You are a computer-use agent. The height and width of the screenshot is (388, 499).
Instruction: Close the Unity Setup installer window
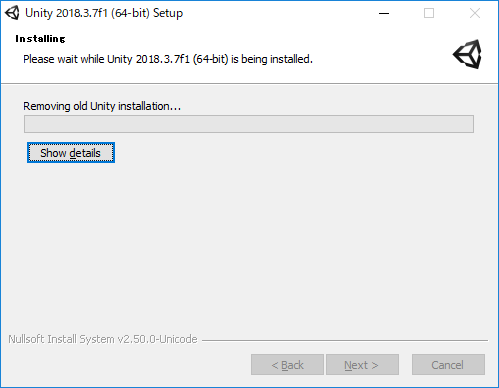[x=475, y=14]
